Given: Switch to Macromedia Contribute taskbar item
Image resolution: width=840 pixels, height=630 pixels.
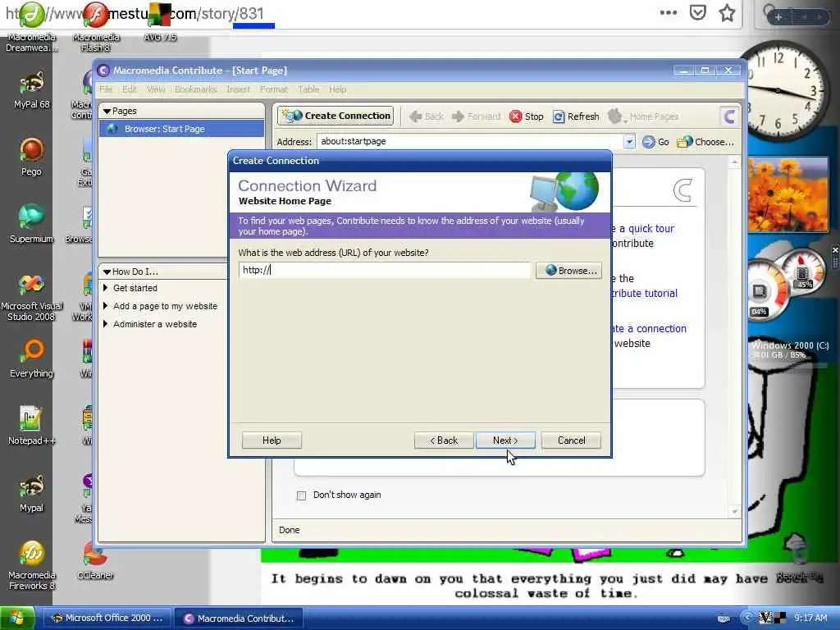Looking at the screenshot, I should (239, 619).
